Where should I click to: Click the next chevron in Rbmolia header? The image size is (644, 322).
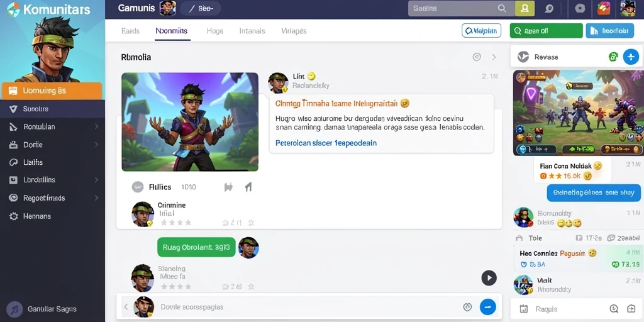494,57
